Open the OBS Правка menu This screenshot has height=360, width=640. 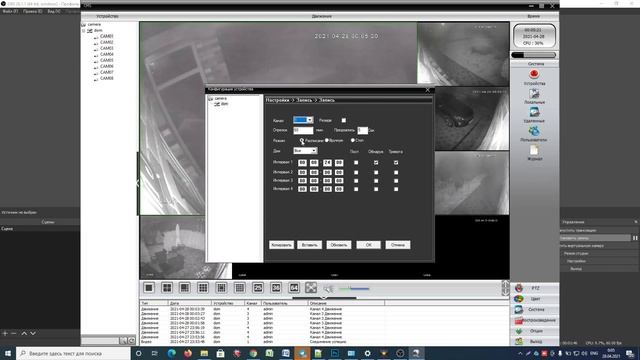(33, 11)
